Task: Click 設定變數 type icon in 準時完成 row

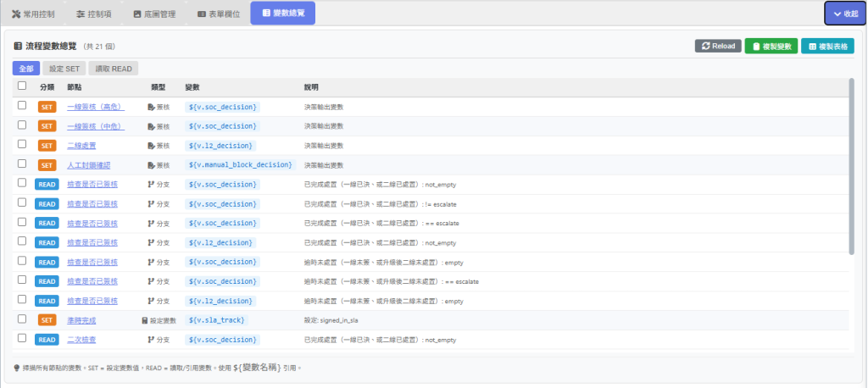Action: [145, 320]
